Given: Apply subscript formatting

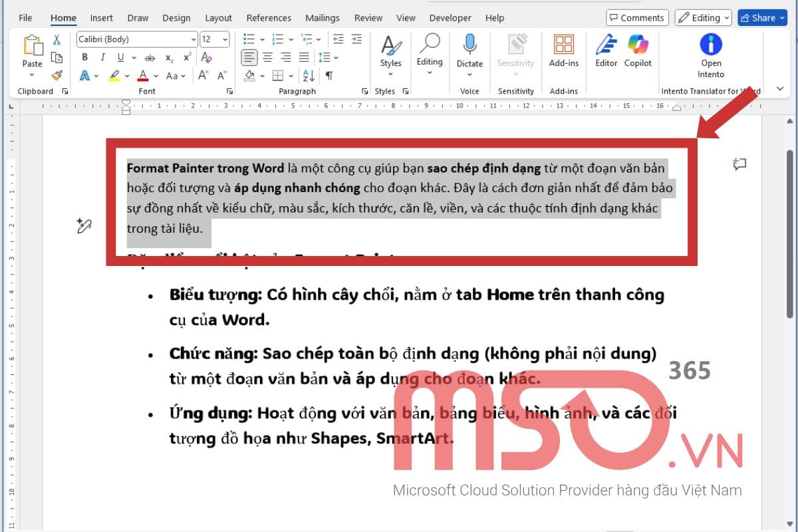Looking at the screenshot, I should click(169, 58).
